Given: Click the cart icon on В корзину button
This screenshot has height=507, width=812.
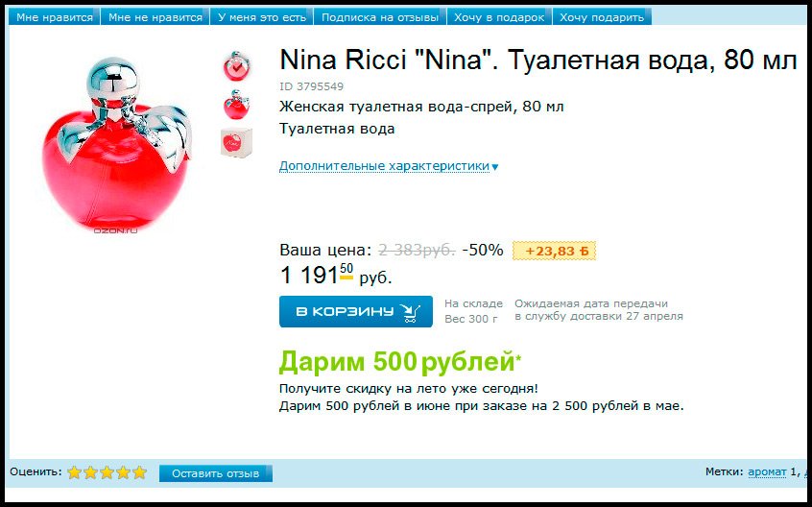Looking at the screenshot, I should click(410, 312).
